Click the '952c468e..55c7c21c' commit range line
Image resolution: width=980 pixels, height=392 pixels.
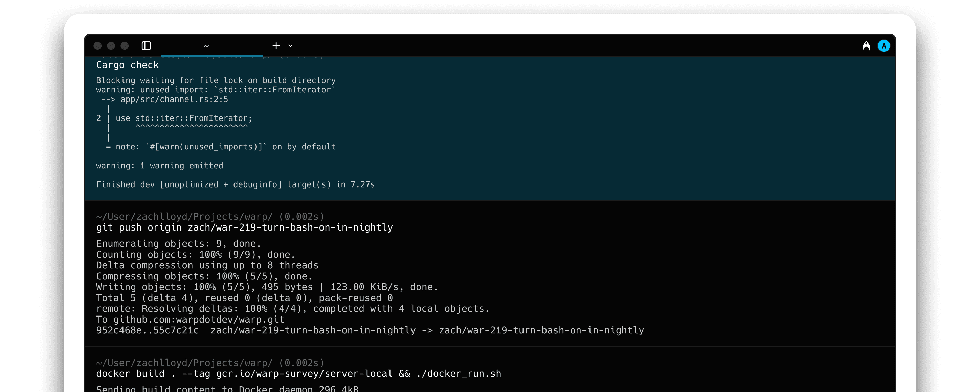(x=370, y=330)
